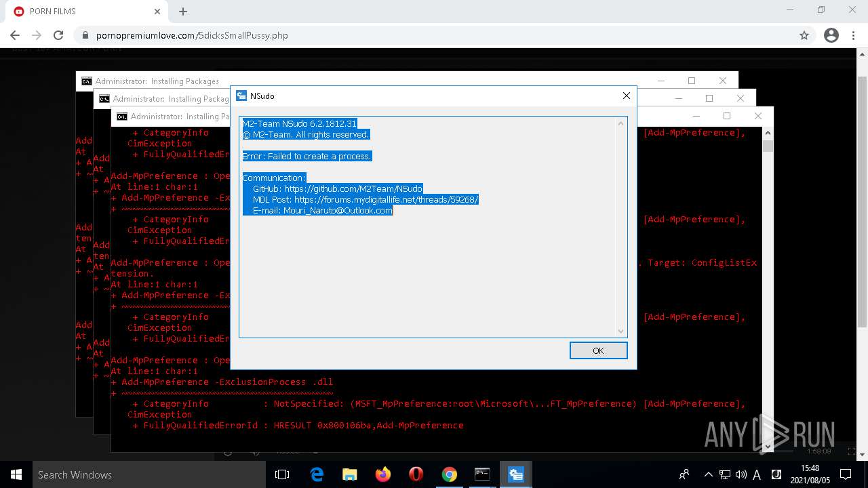Click the GitHub URL line in NSudo text
The width and height of the screenshot is (868, 488).
click(x=337, y=188)
